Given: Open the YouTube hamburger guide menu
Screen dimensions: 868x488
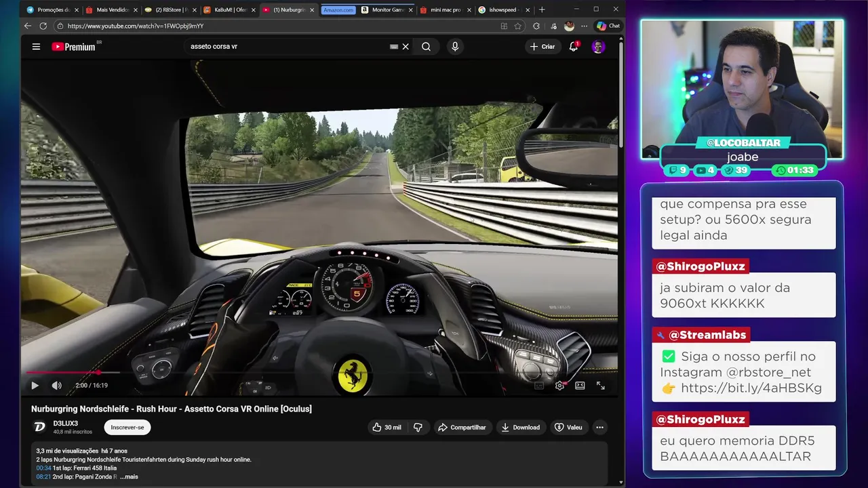Looking at the screenshot, I should (36, 47).
